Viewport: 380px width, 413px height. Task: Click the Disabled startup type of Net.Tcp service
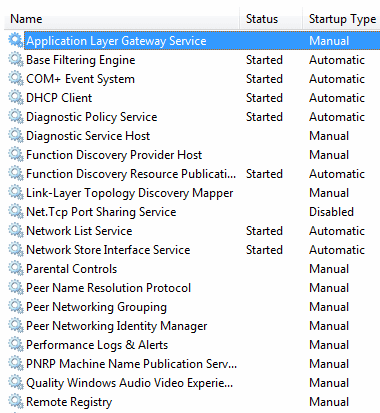[x=331, y=212]
